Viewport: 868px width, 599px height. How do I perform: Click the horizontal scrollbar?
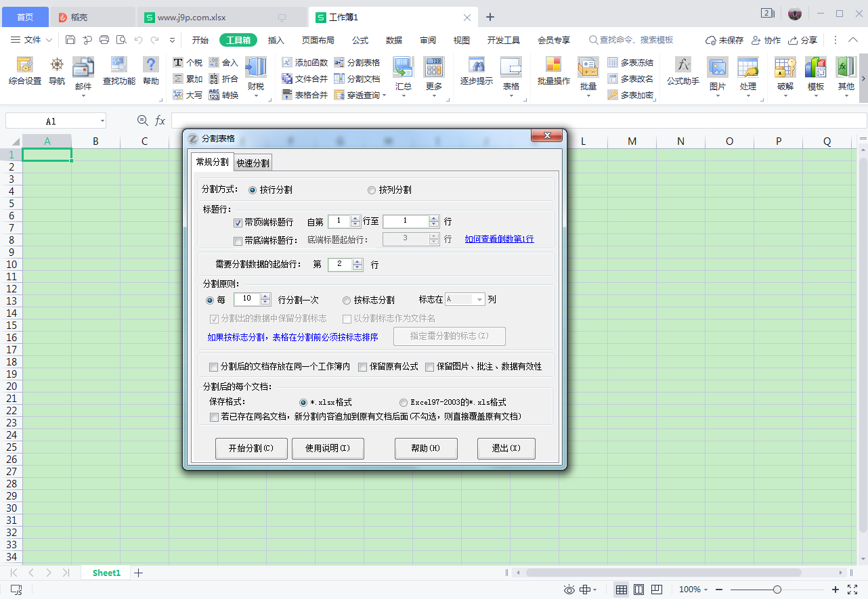point(663,573)
